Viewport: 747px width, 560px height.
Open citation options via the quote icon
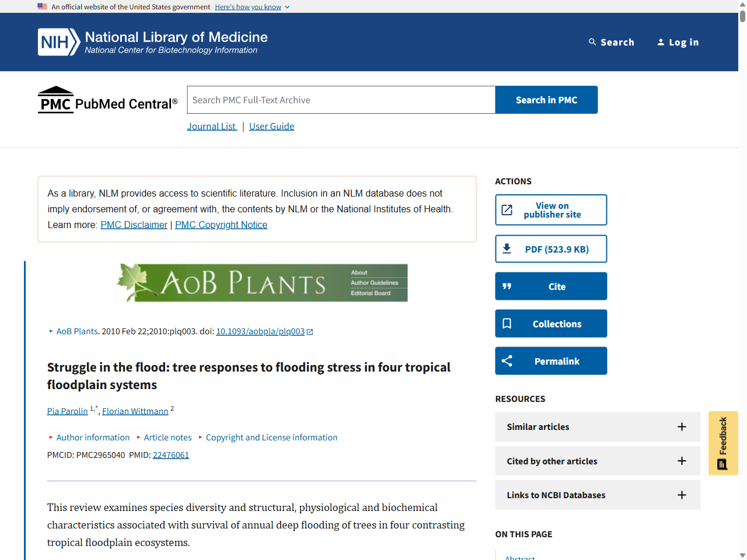pos(507,286)
